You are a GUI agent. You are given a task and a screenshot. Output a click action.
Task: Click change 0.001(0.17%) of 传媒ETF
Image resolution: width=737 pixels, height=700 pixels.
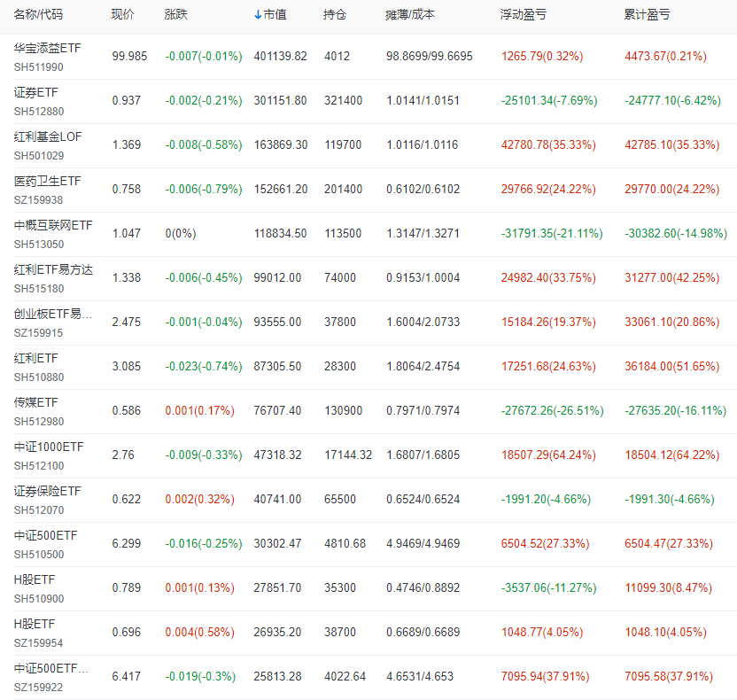click(x=200, y=411)
